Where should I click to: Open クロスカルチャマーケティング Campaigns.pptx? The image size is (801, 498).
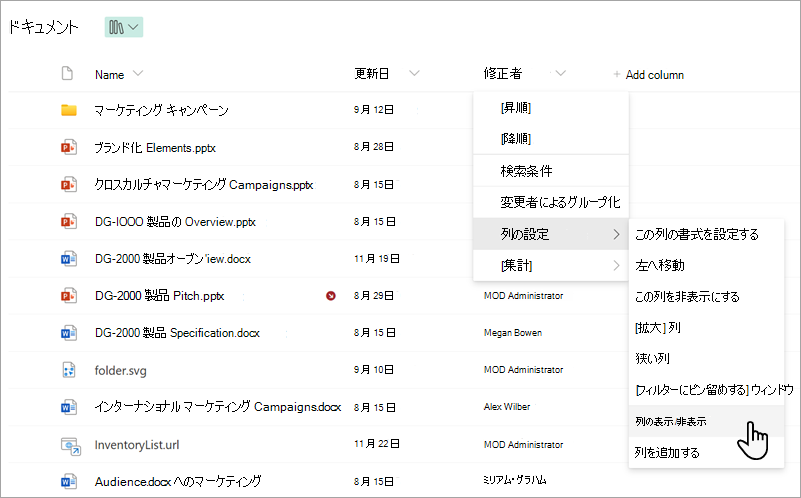click(x=204, y=184)
